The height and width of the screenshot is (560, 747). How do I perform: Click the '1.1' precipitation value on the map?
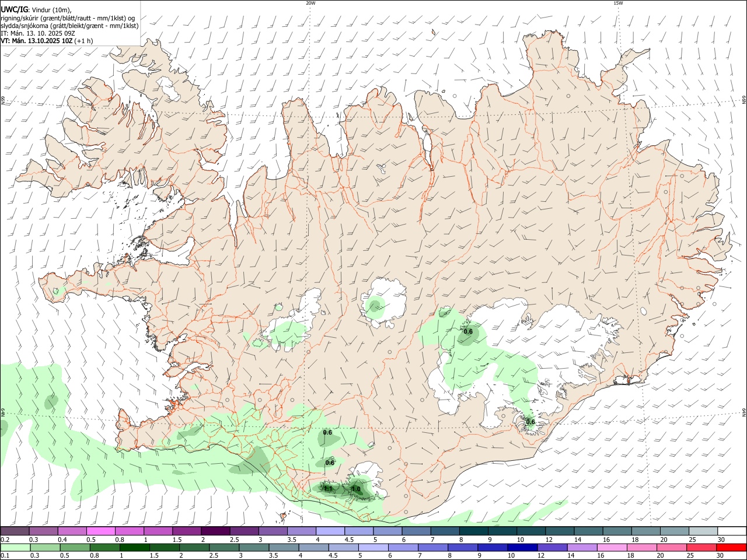tap(328, 488)
